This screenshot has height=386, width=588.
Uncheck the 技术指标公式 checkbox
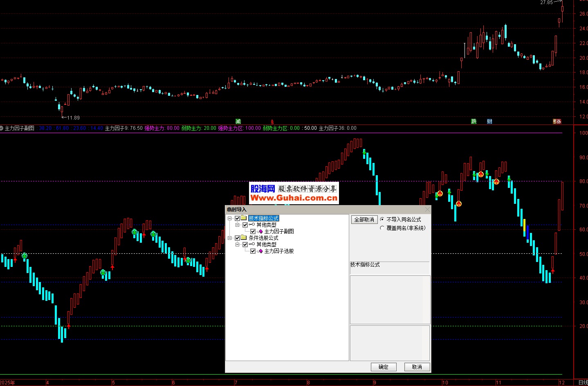237,218
